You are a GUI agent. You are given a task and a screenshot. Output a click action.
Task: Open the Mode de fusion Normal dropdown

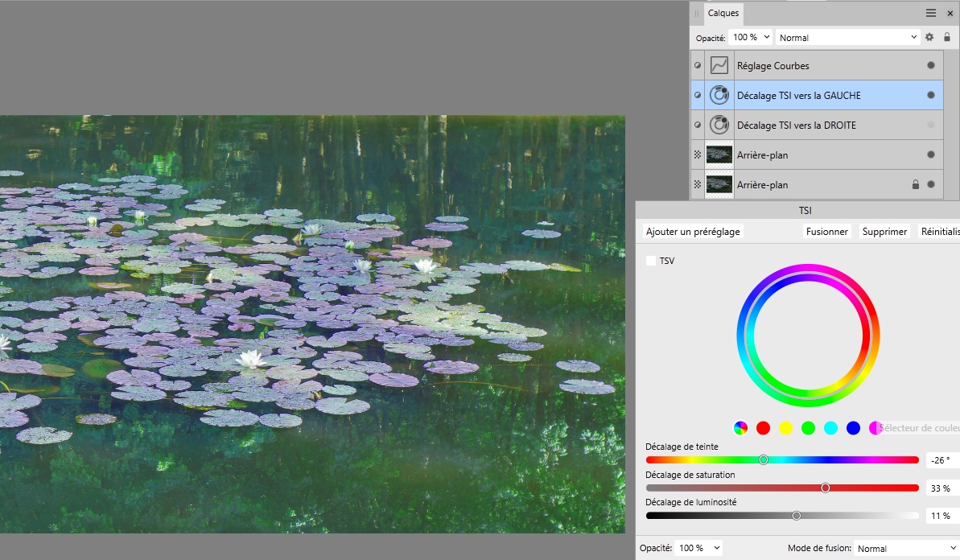tap(907, 549)
